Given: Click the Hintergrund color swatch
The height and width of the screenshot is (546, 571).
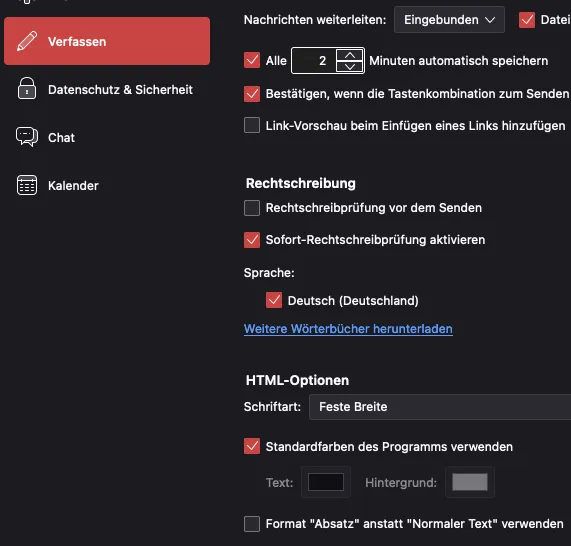Looking at the screenshot, I should click(470, 482).
